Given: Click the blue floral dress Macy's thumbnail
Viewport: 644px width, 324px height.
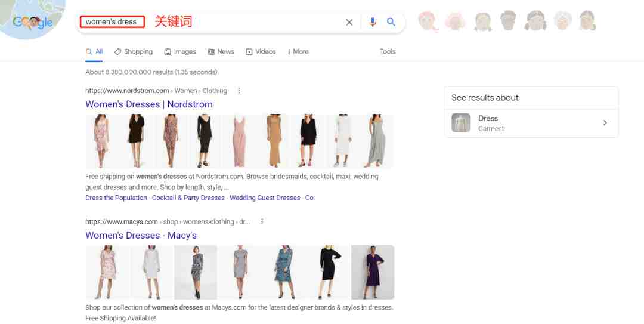Looking at the screenshot, I should [284, 272].
